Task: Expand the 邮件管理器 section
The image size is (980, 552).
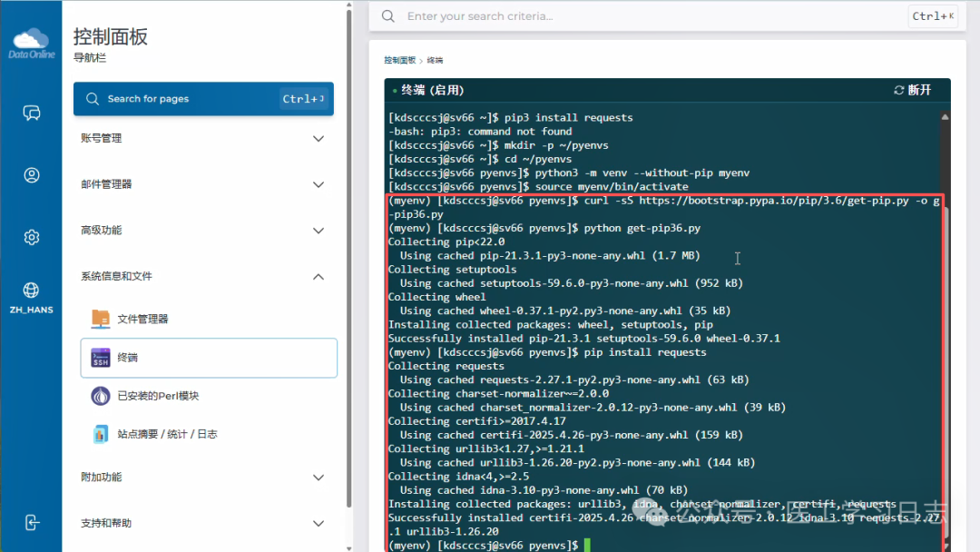Action: (x=203, y=184)
